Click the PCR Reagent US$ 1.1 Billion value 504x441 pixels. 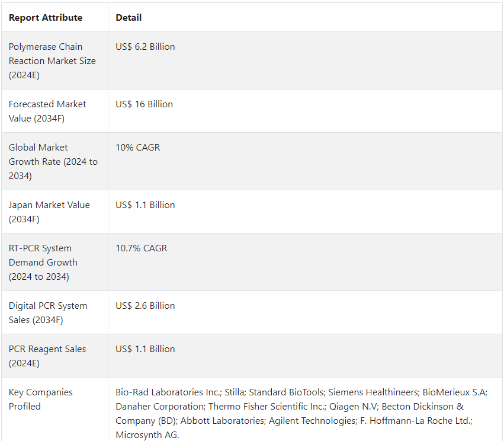[145, 349]
